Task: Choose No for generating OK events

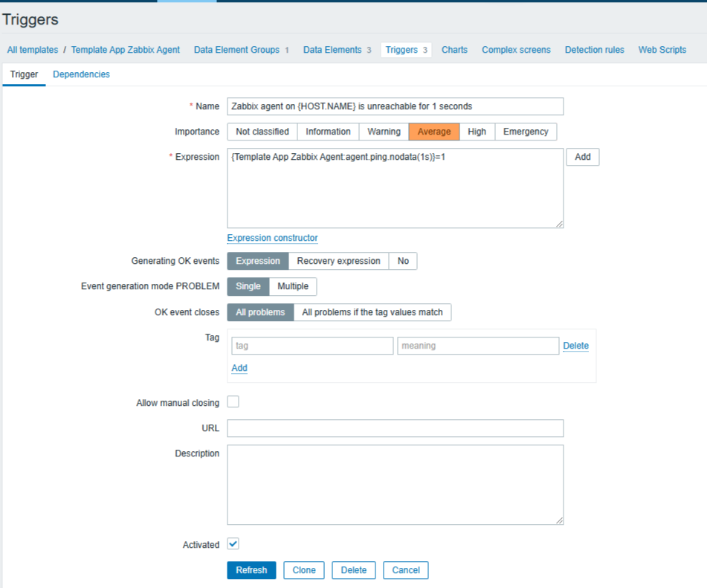Action: pos(403,261)
